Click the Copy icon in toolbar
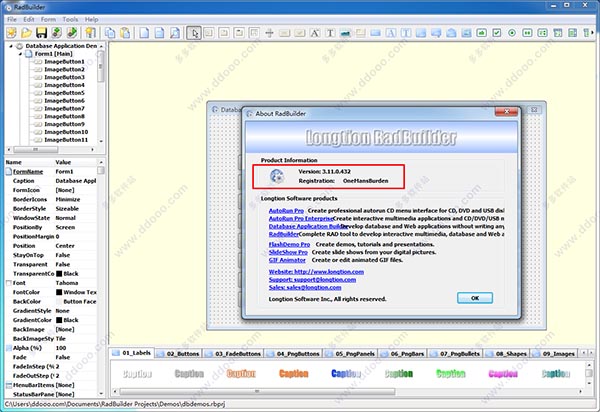Image resolution: width=600 pixels, height=412 pixels. (x=110, y=33)
